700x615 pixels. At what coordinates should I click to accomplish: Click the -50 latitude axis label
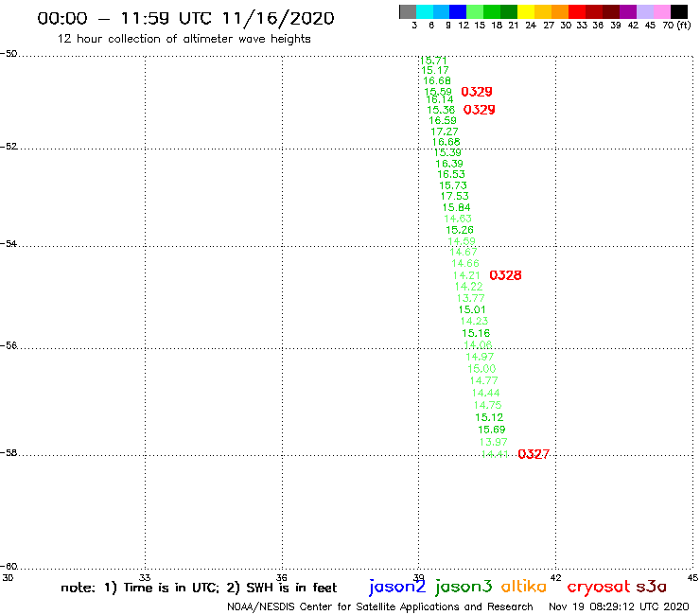[9, 54]
